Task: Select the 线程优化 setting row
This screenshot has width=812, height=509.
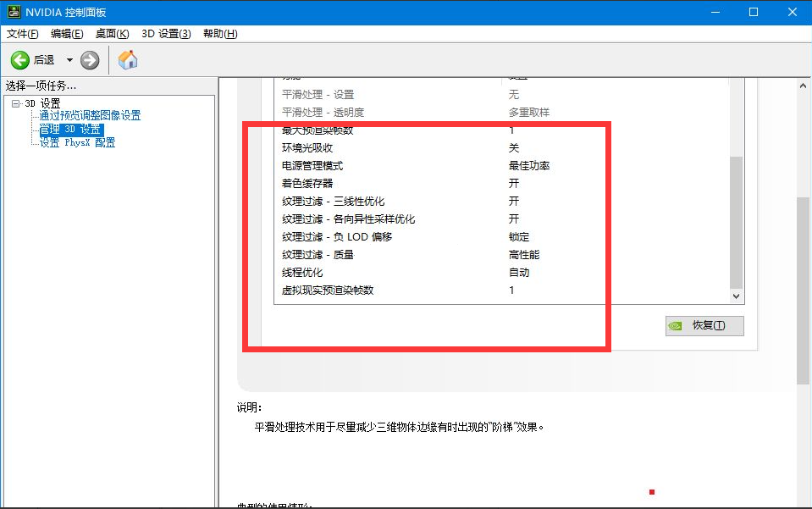Action: point(501,273)
